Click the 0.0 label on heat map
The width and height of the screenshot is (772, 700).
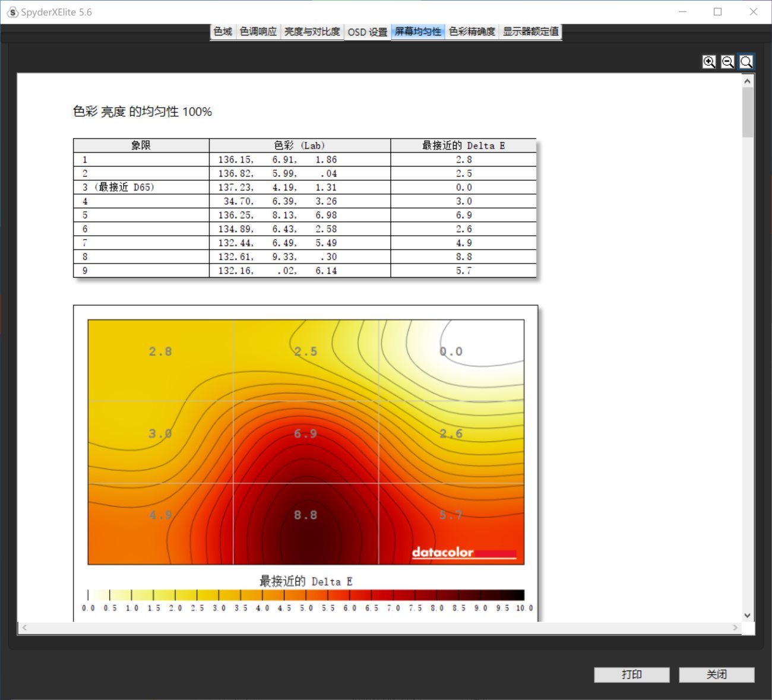(451, 351)
